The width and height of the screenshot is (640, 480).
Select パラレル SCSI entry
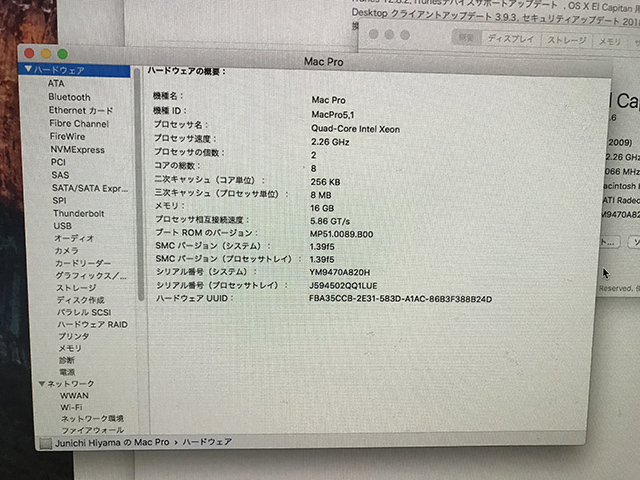84,312
